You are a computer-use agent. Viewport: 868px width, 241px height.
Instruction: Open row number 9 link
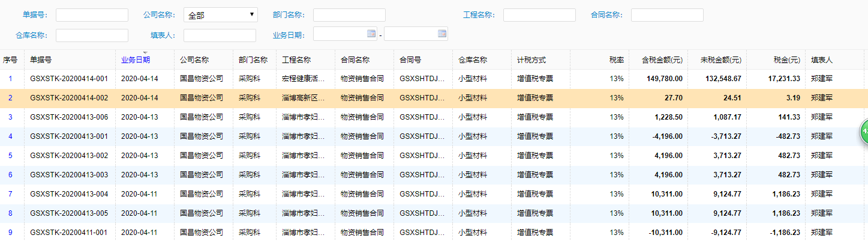point(10,232)
